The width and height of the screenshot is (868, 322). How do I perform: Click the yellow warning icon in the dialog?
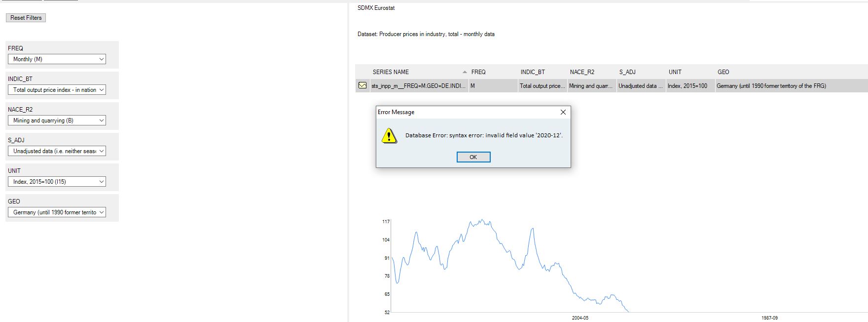(x=389, y=135)
